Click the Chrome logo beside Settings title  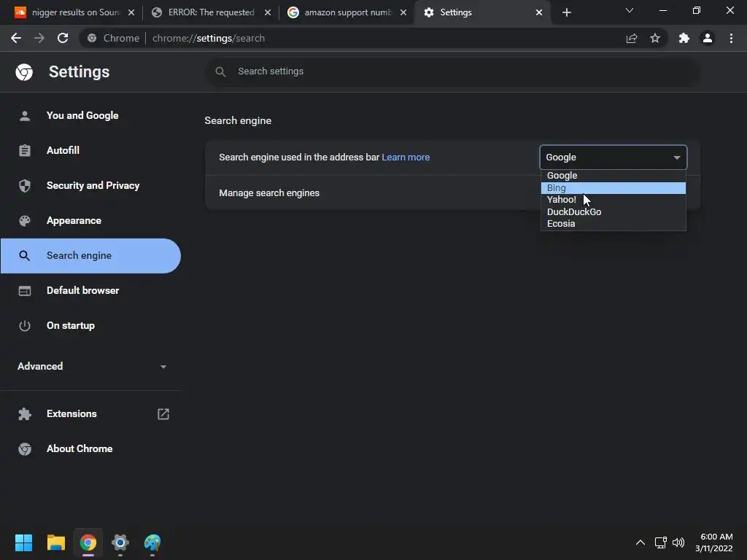24,72
